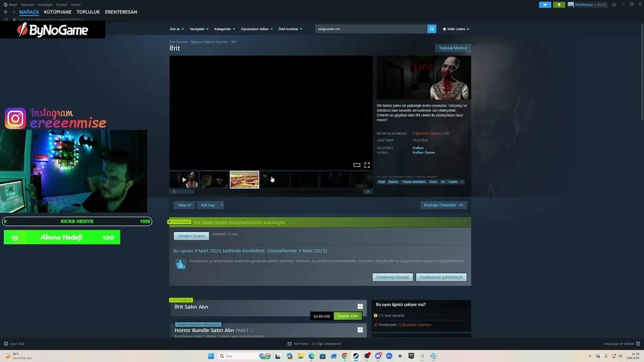The width and height of the screenshot is (644, 362).
Task: Click İncelemeyi düzenle button
Action: coord(393,277)
